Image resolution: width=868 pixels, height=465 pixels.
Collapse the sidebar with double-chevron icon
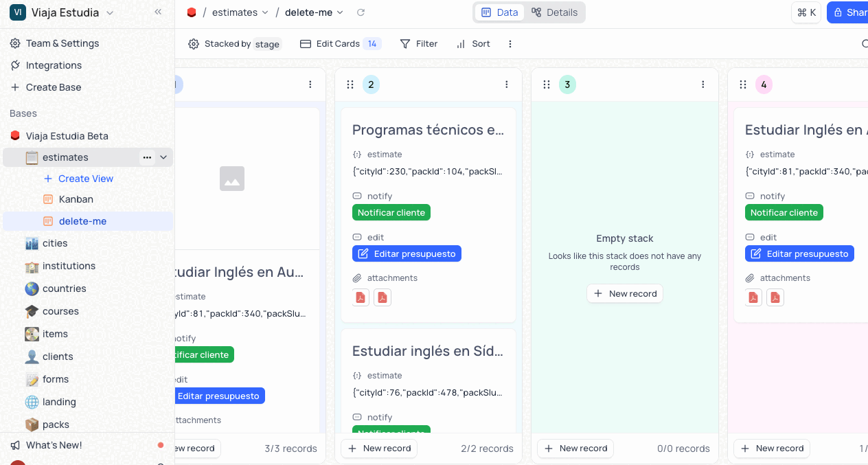(x=158, y=12)
